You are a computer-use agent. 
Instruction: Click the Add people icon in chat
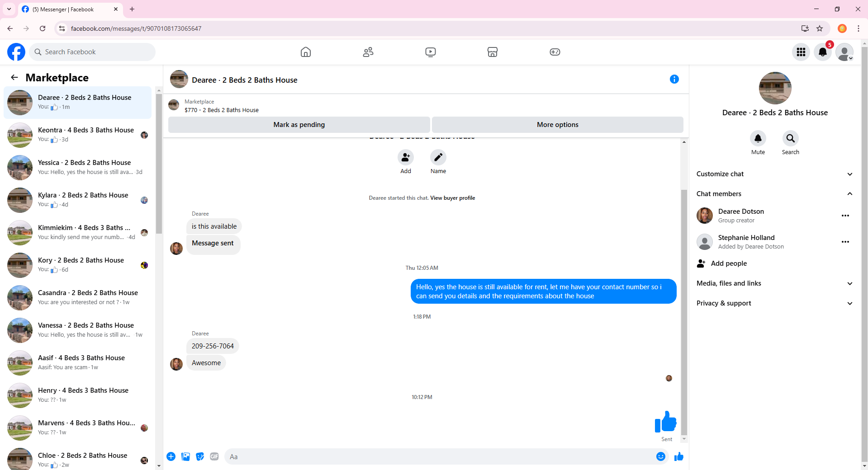click(x=406, y=157)
